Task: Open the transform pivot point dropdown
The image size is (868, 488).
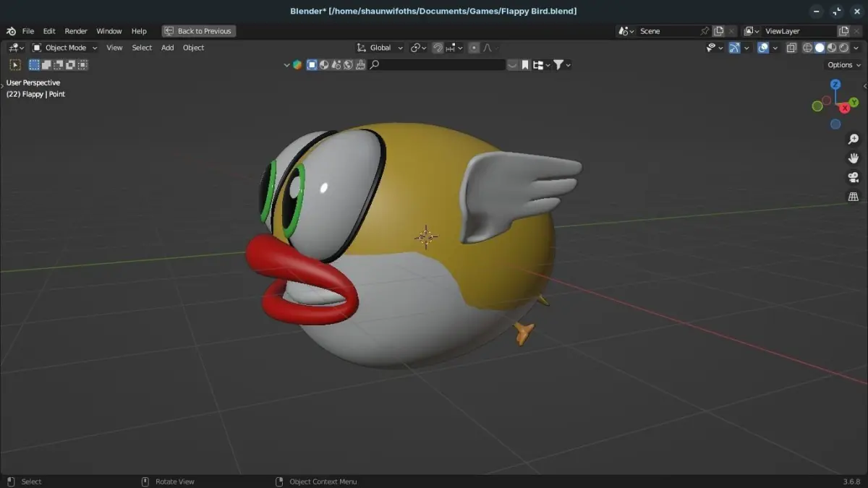Action: tap(419, 48)
